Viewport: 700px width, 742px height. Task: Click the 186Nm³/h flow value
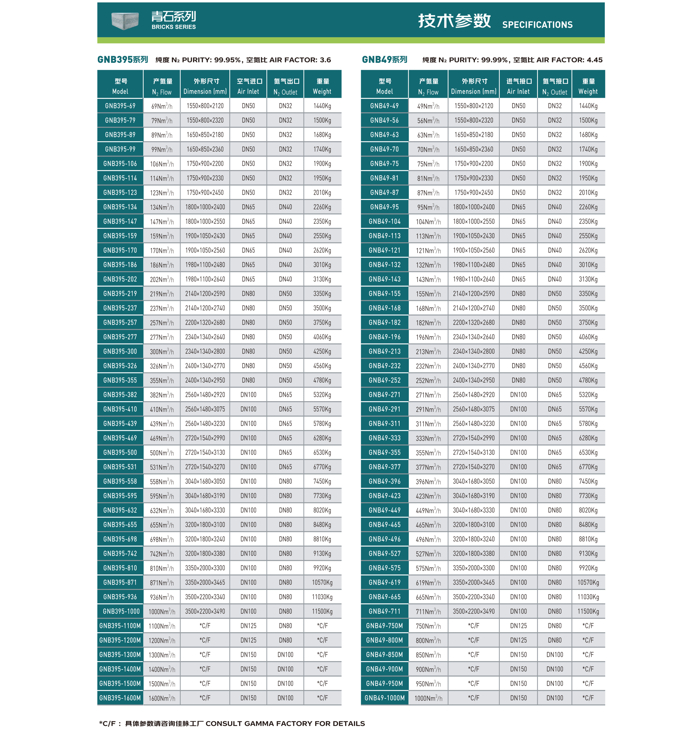162,265
